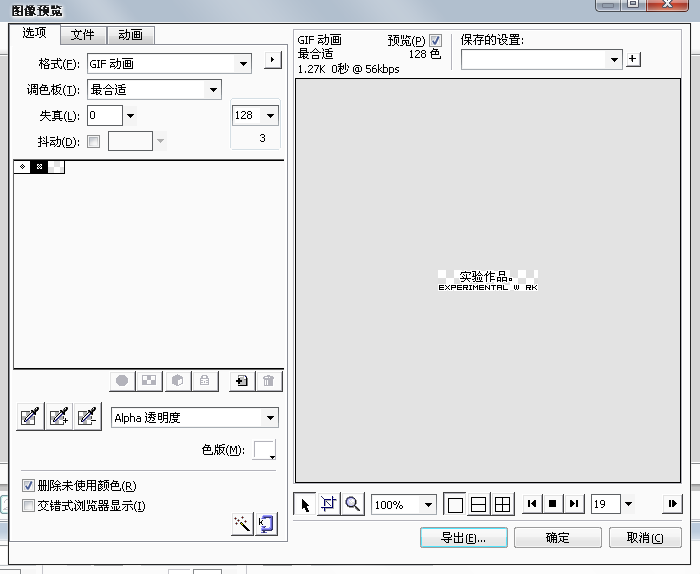Click the 导出 export button

pos(463,538)
